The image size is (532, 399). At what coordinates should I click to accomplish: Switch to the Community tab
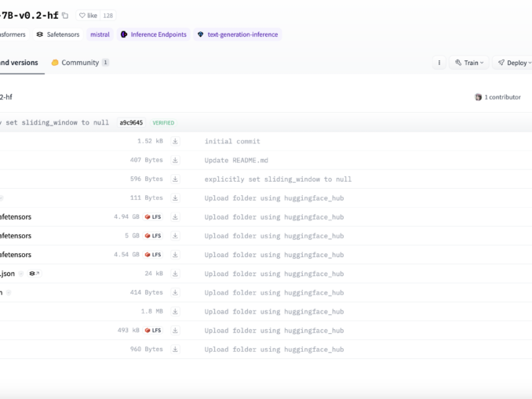pyautogui.click(x=80, y=63)
